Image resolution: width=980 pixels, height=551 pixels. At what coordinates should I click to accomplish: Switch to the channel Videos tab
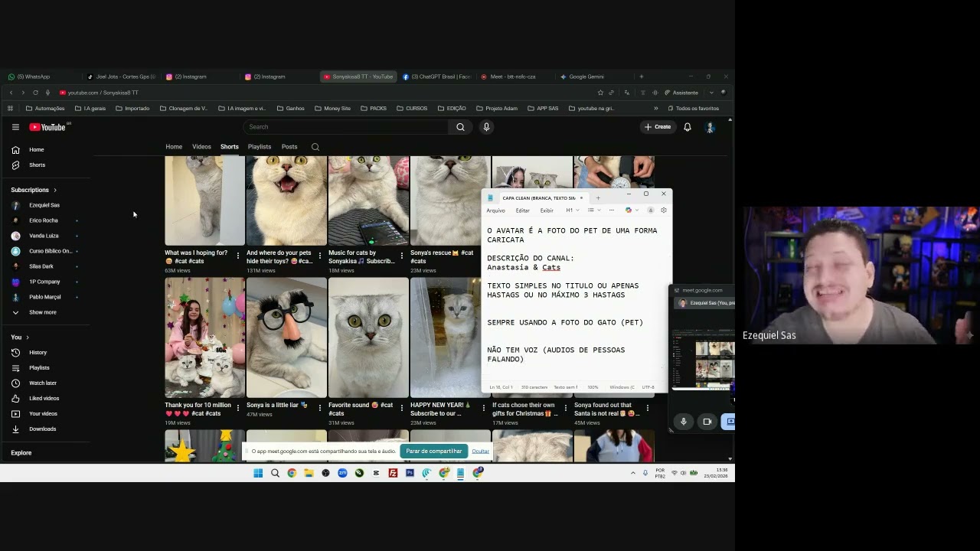[x=201, y=147]
